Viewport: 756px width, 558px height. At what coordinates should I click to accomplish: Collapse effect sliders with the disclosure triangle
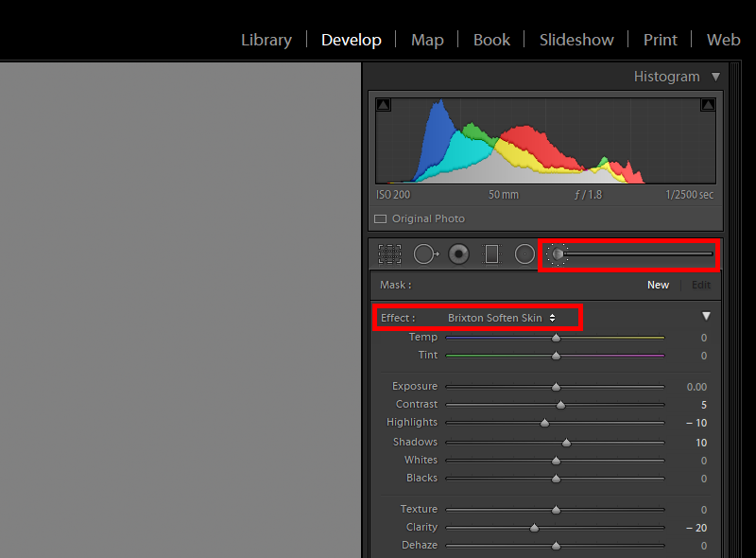pyautogui.click(x=705, y=316)
